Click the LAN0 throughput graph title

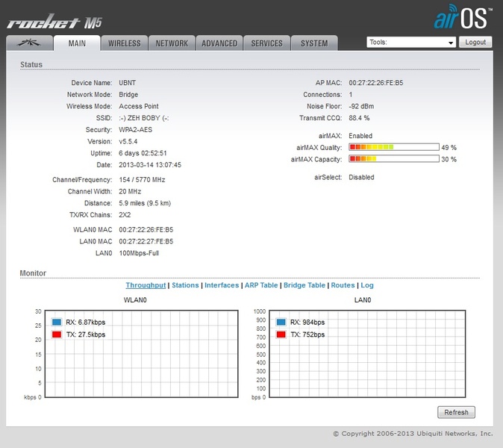pos(363,300)
